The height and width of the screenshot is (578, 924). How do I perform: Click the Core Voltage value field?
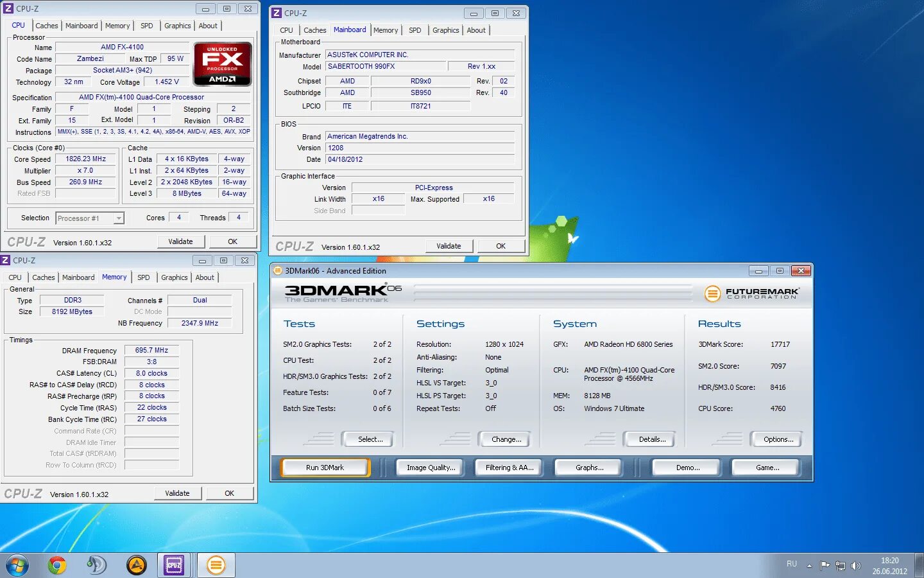coord(167,82)
